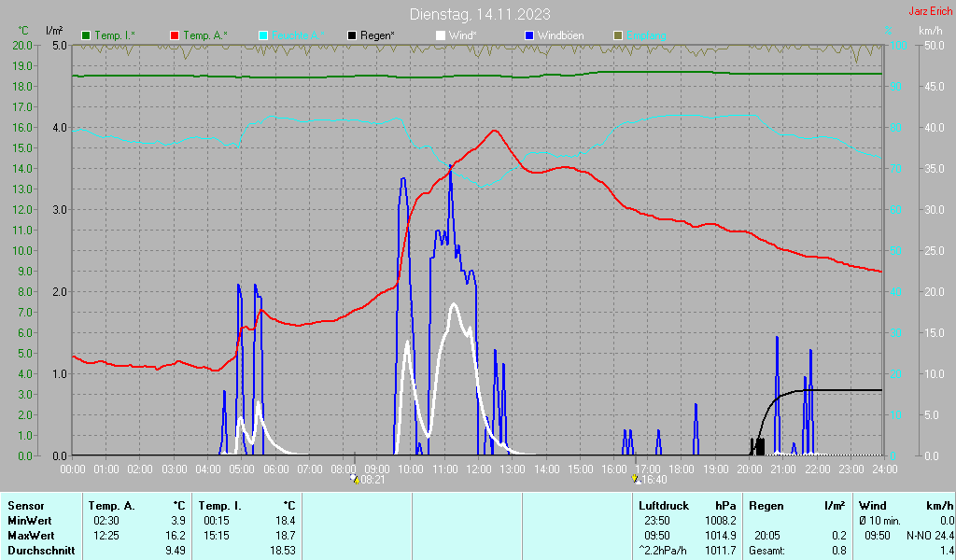The height and width of the screenshot is (560, 956).
Task: Click the 12:25 maximum time cell
Action: click(106, 536)
